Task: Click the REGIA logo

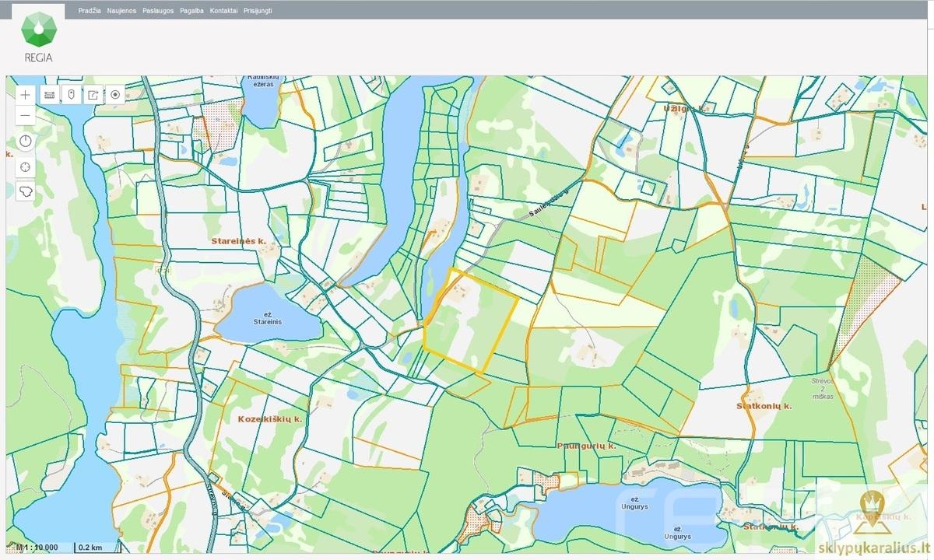Action: tap(39, 36)
